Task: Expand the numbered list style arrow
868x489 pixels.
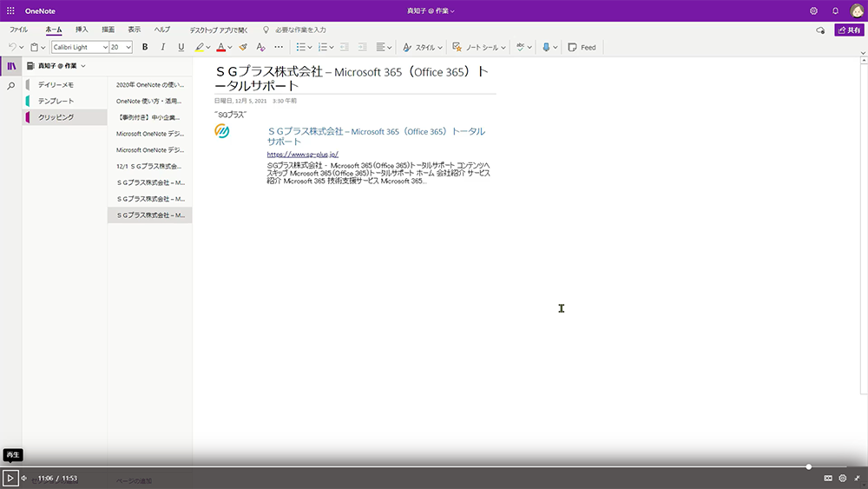Action: (x=332, y=47)
